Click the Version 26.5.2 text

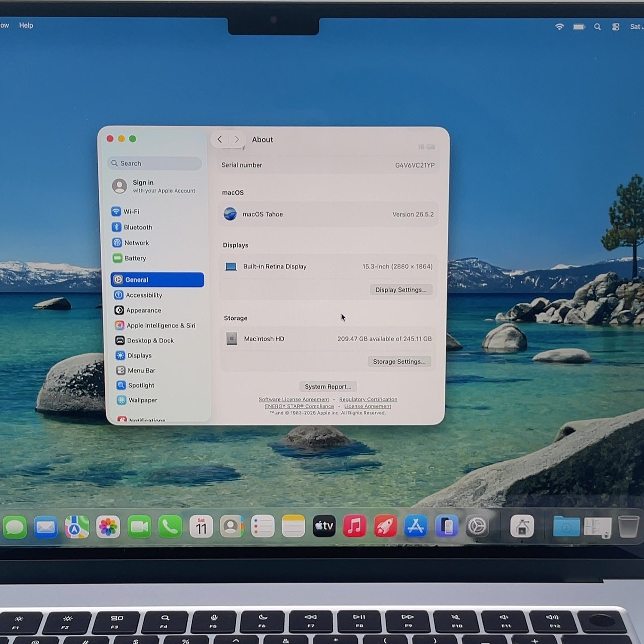pyautogui.click(x=413, y=214)
